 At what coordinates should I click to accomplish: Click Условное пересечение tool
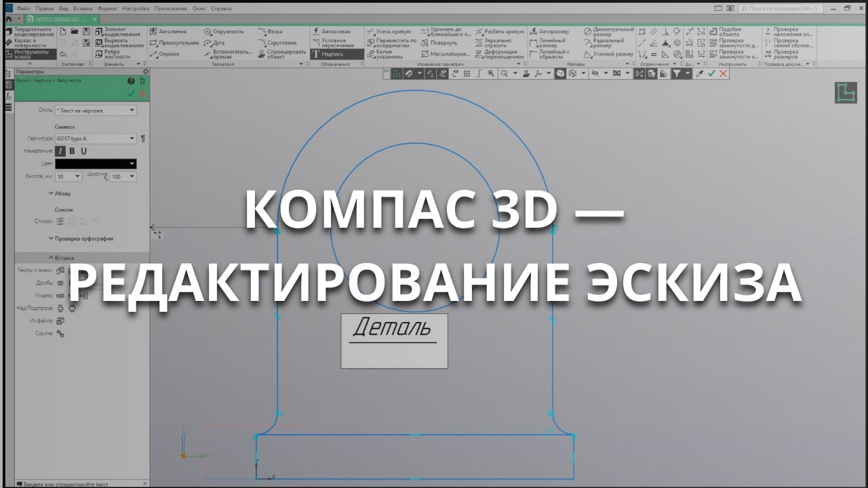pos(333,43)
